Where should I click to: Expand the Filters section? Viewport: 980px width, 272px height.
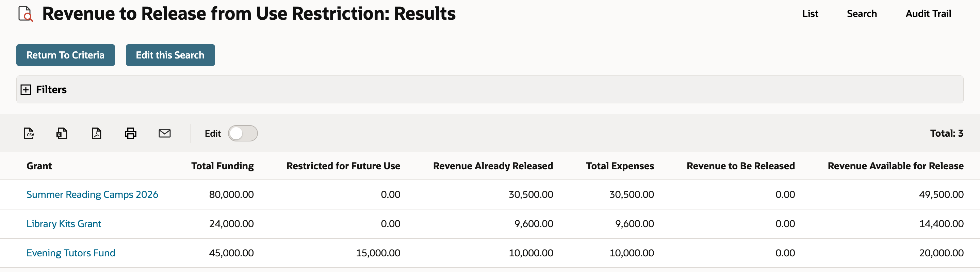(26, 90)
